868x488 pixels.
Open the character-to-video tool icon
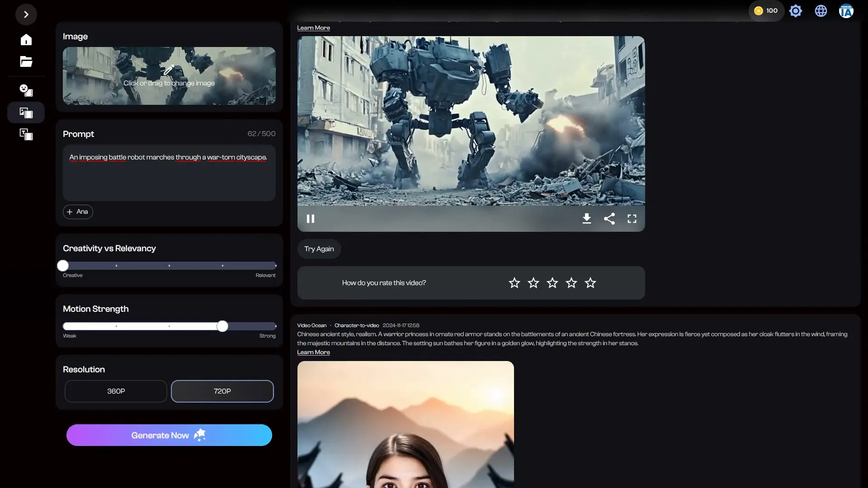[x=26, y=90]
